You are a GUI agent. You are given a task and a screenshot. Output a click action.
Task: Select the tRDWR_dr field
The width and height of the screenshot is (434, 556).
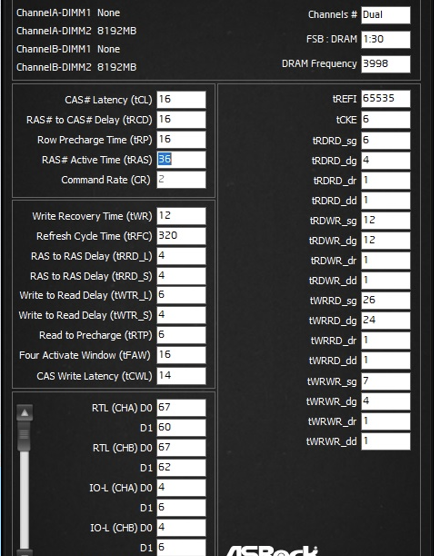tap(386, 261)
